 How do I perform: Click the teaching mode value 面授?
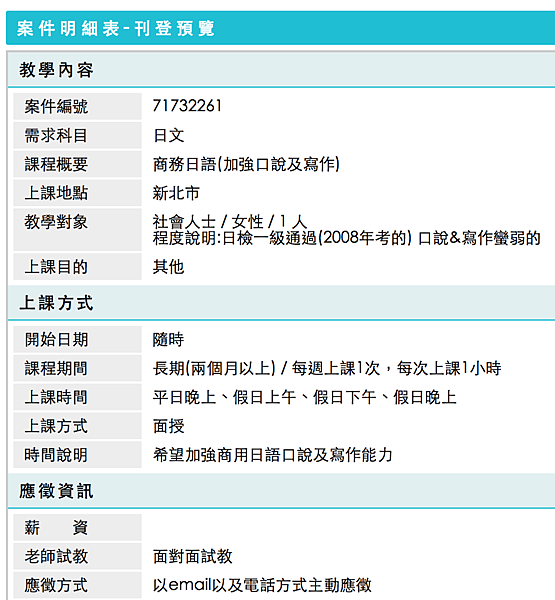[168, 426]
